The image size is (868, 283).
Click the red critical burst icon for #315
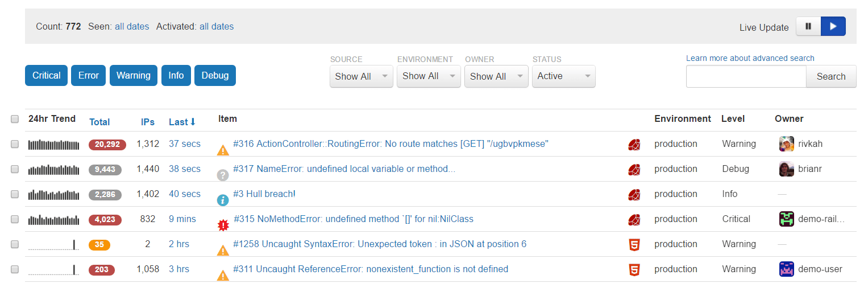click(x=223, y=225)
